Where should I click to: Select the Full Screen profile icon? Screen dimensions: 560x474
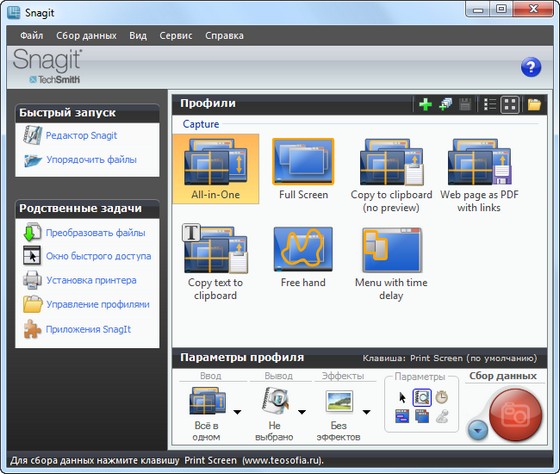point(303,161)
